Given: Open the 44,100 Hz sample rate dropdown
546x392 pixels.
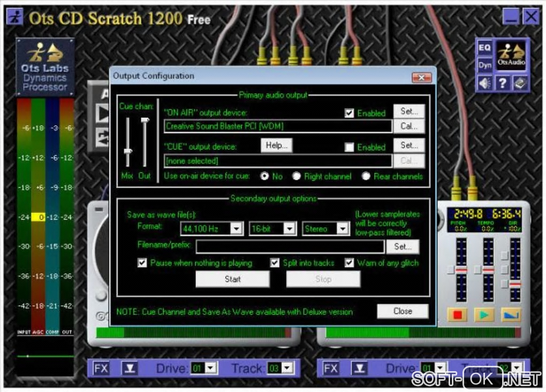Looking at the screenshot, I should pyautogui.click(x=237, y=228).
